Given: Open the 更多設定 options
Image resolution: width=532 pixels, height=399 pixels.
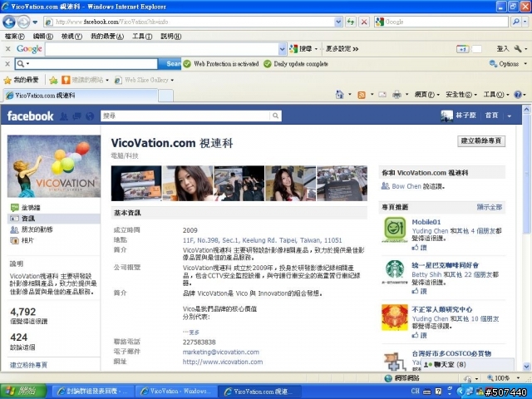Looking at the screenshot, I should click(342, 49).
